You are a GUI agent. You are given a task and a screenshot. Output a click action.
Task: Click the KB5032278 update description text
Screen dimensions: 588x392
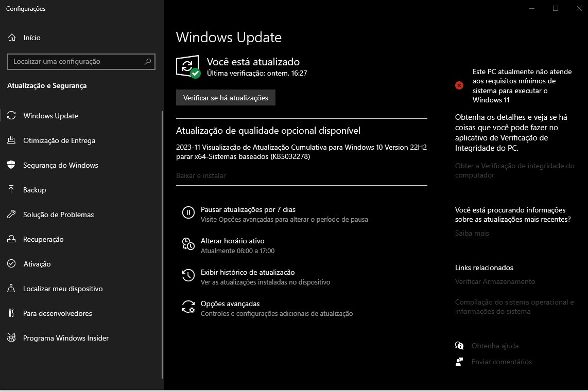(x=301, y=152)
